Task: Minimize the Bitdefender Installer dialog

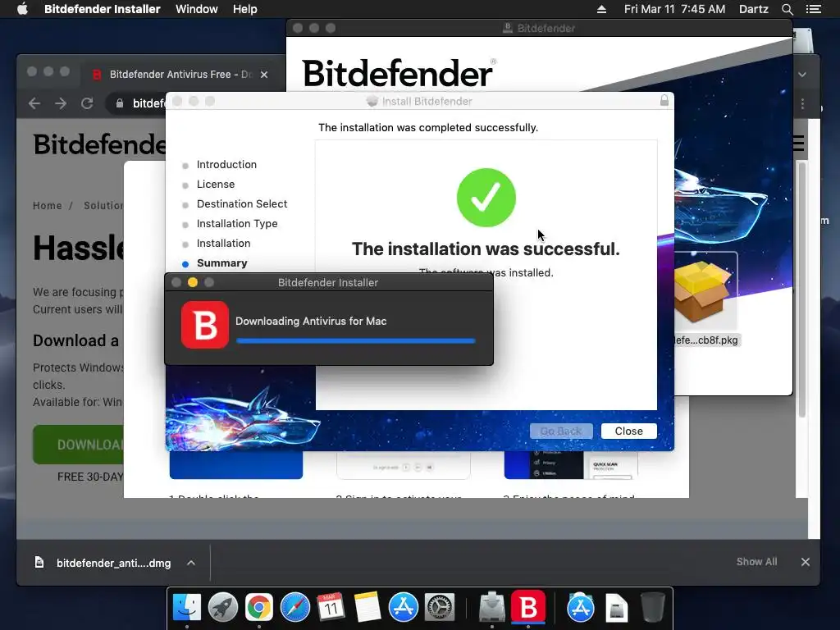Action: (193, 282)
